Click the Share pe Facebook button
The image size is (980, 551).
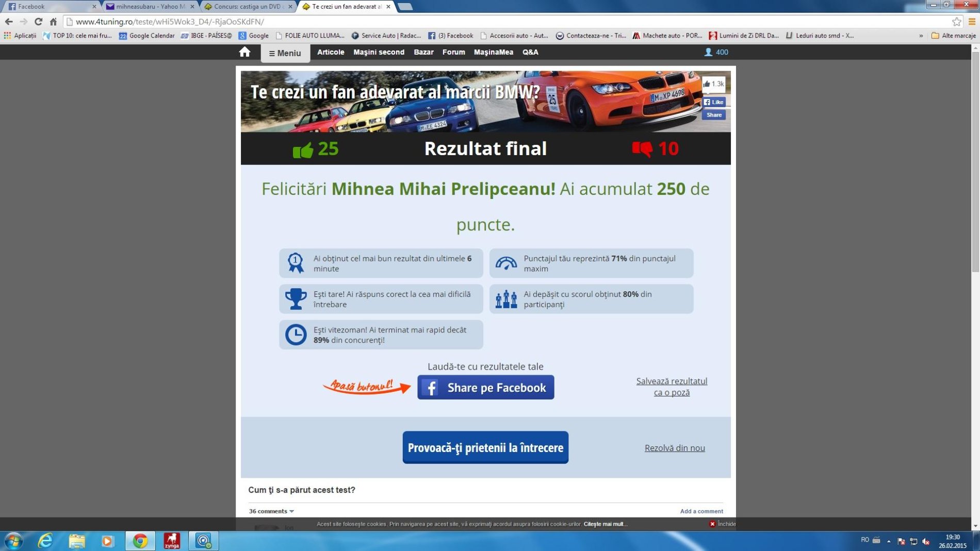[x=485, y=388]
